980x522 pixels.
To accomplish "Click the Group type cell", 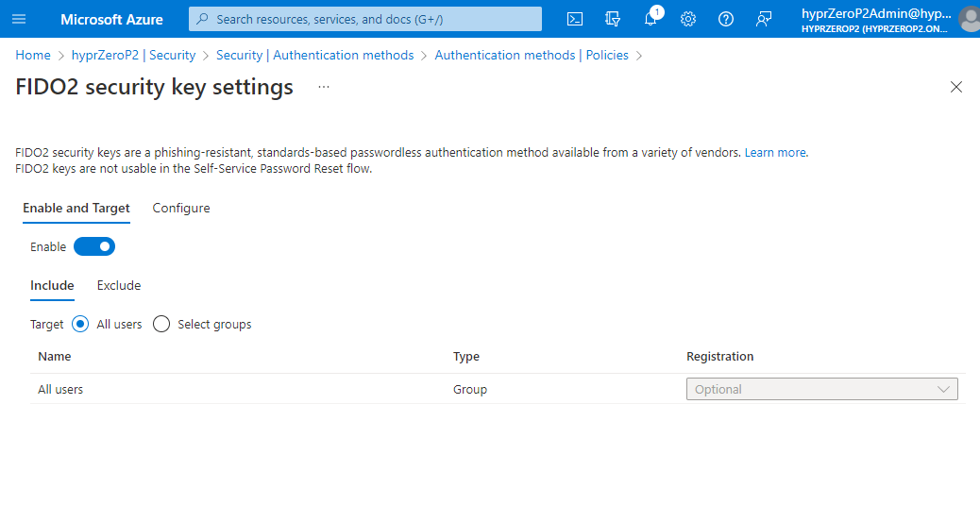I will (x=470, y=390).
